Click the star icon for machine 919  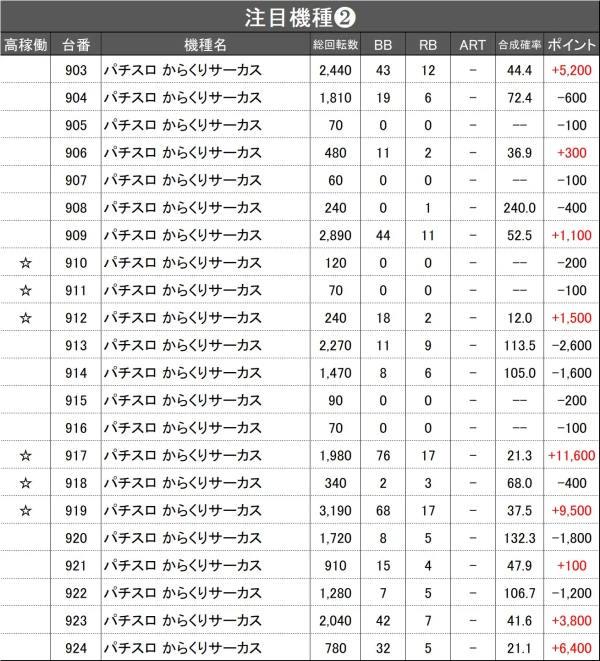tap(26, 511)
